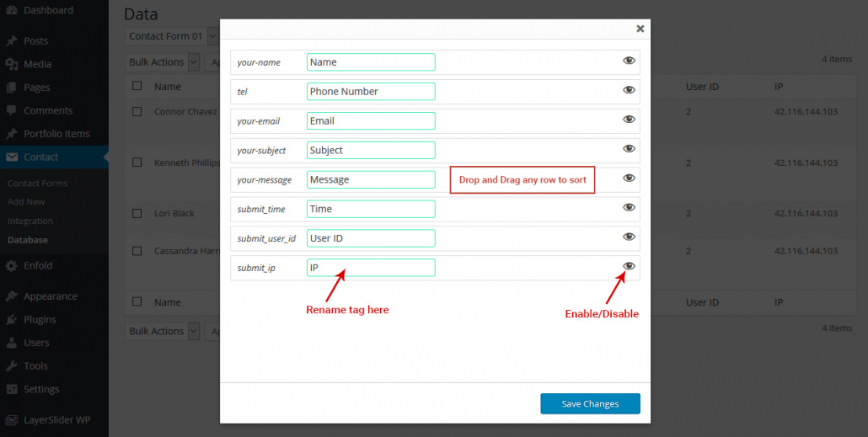This screenshot has width=868, height=437.
Task: Click the IP column header at top
Action: click(779, 86)
